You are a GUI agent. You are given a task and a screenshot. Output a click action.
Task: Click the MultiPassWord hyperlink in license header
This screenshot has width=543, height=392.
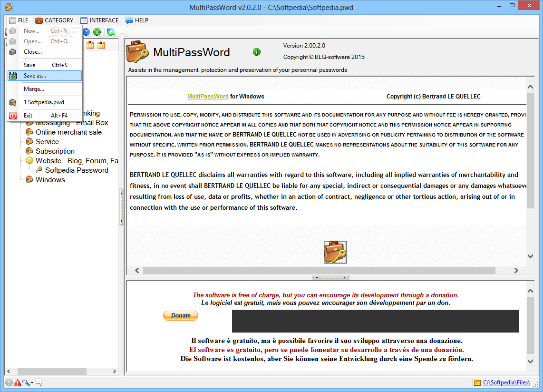[208, 97]
